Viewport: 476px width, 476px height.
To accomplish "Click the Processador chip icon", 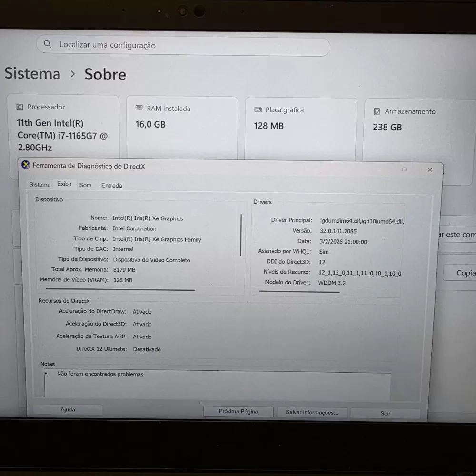I will pos(20,107).
